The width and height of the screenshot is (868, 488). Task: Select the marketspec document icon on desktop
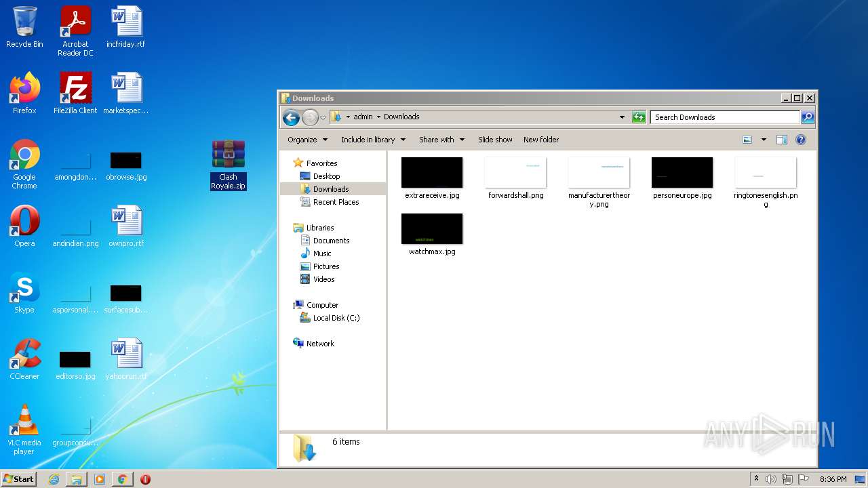coord(126,93)
